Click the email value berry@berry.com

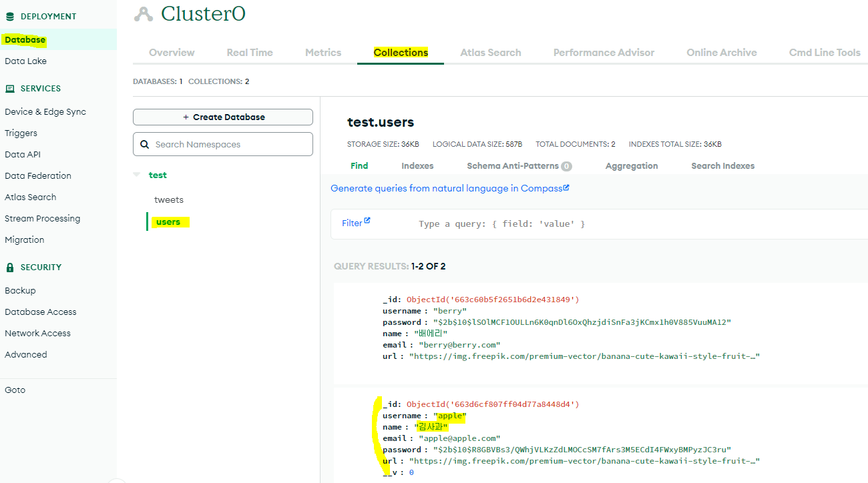coord(459,345)
